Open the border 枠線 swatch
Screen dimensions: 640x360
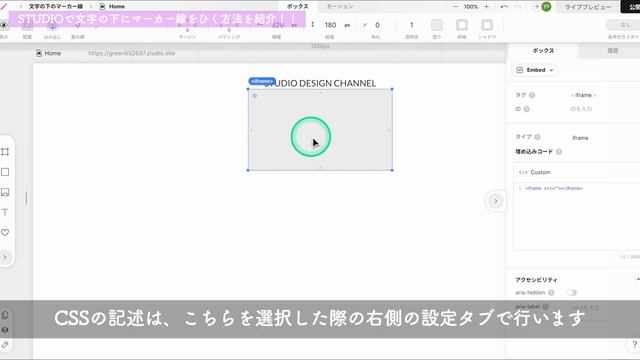[462, 25]
